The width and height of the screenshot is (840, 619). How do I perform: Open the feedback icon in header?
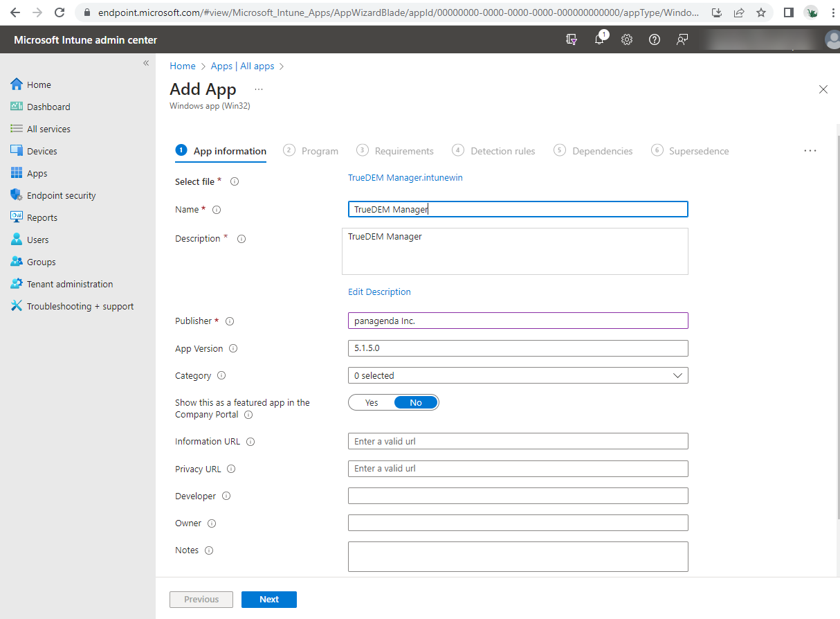point(682,39)
